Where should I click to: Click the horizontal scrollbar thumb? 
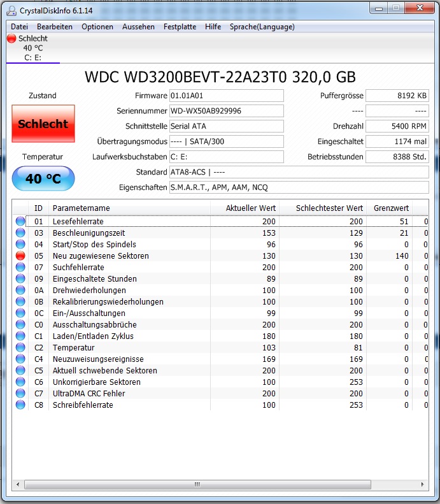coord(197,484)
